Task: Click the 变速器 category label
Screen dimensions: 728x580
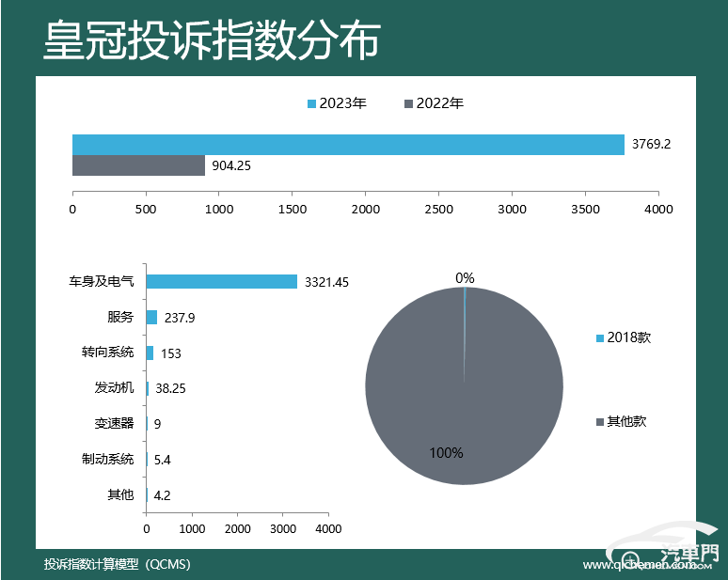Action: point(114,423)
